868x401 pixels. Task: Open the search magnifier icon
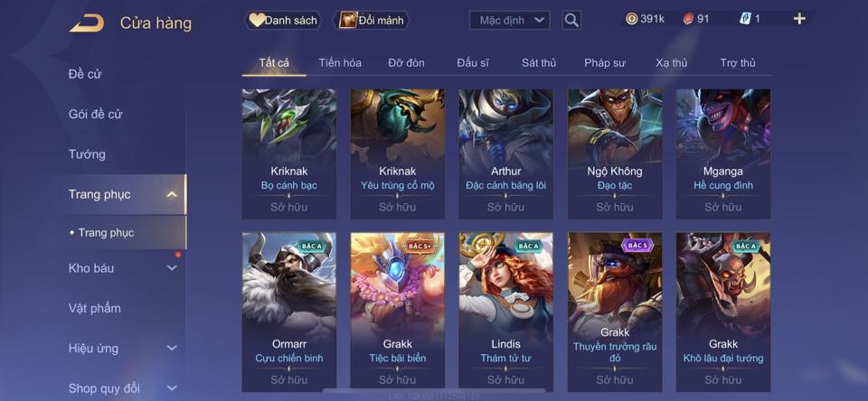(571, 21)
